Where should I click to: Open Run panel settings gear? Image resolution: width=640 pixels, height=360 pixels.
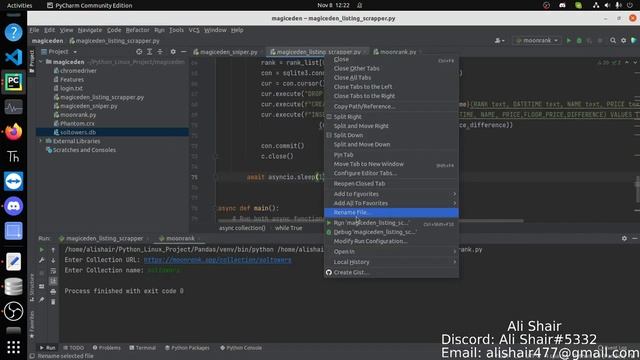point(624,238)
